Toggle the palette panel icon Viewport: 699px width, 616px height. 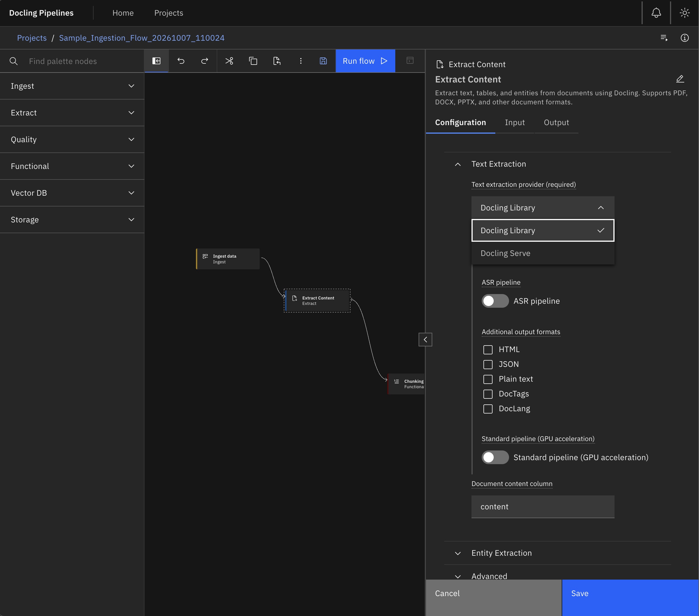[x=156, y=61]
